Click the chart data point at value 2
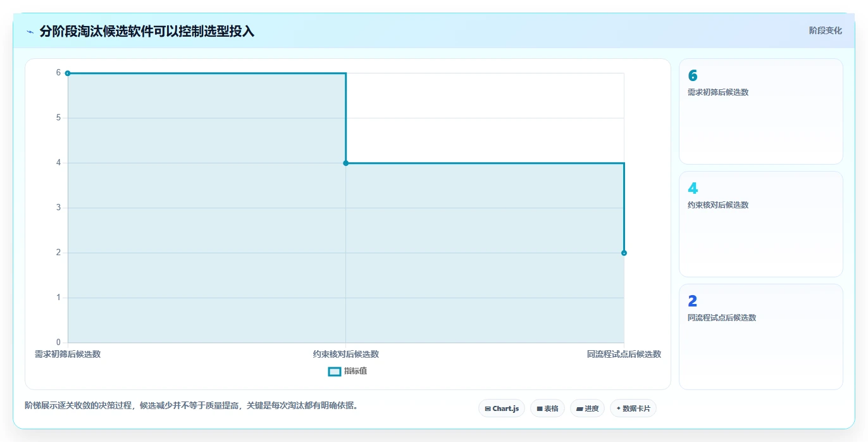The width and height of the screenshot is (868, 442). click(x=624, y=253)
